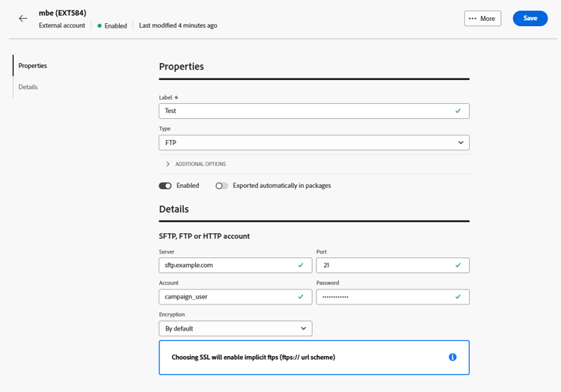Viewport: 561px width, 392px height.
Task: Click the back arrow icon
Action: 23,19
